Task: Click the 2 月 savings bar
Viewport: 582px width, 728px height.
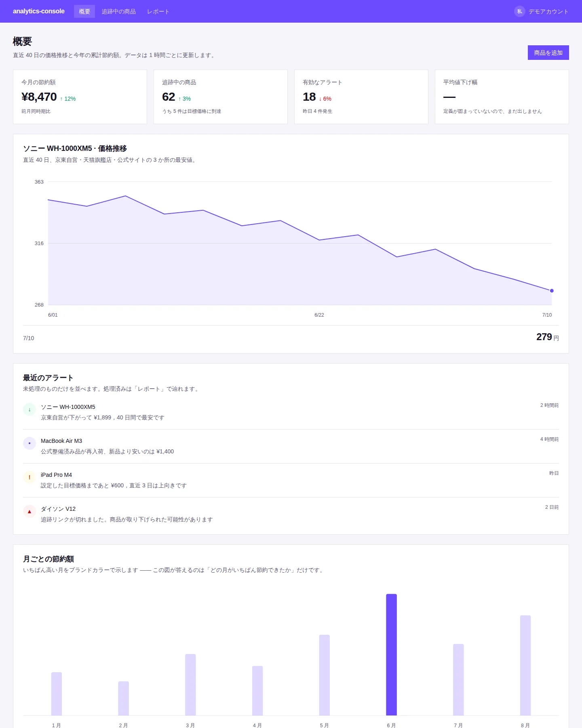Action: click(124, 698)
